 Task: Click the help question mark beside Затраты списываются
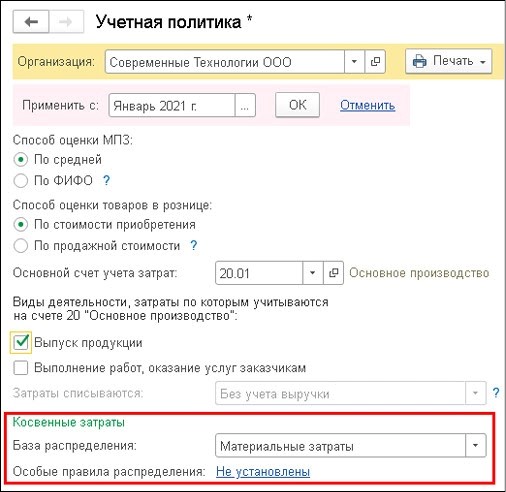click(x=496, y=393)
